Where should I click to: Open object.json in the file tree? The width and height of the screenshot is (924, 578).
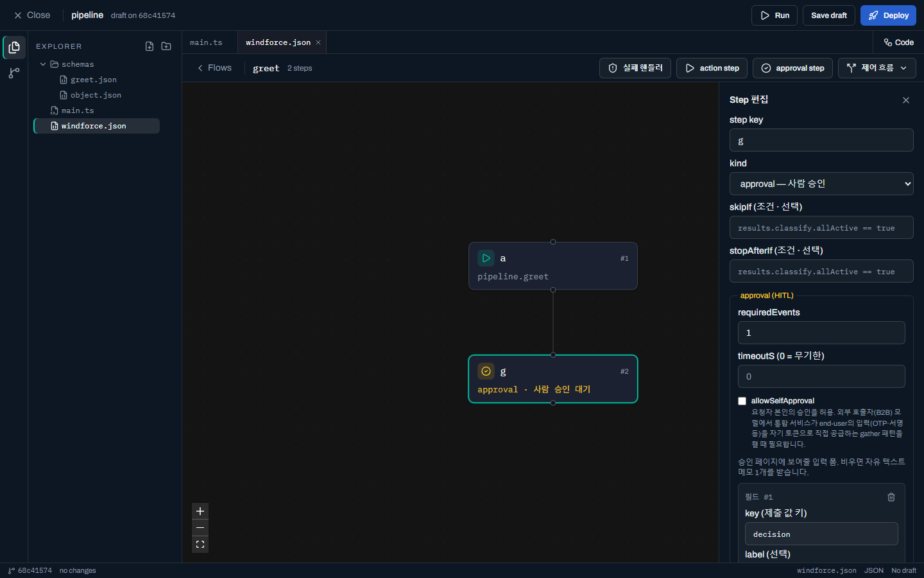96,95
